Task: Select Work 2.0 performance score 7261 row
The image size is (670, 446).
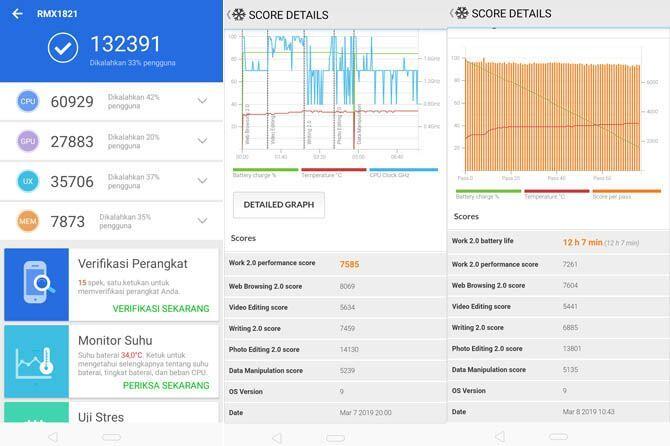Action: 558,264
